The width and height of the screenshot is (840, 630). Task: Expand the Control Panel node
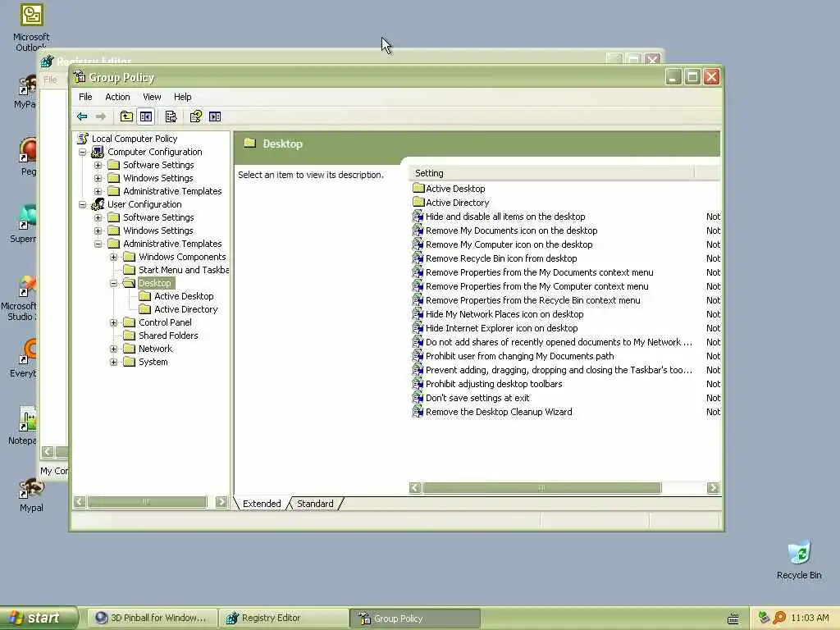113,322
